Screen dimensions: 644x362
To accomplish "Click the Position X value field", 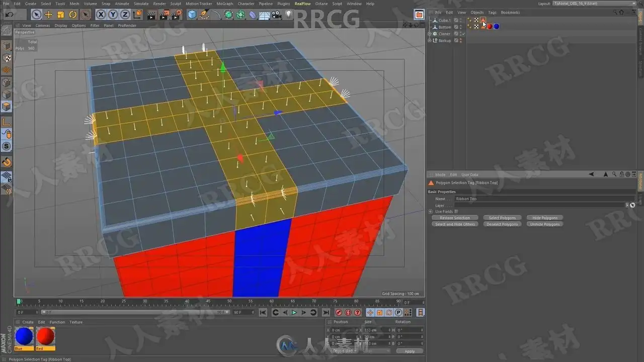I will click(x=343, y=330).
